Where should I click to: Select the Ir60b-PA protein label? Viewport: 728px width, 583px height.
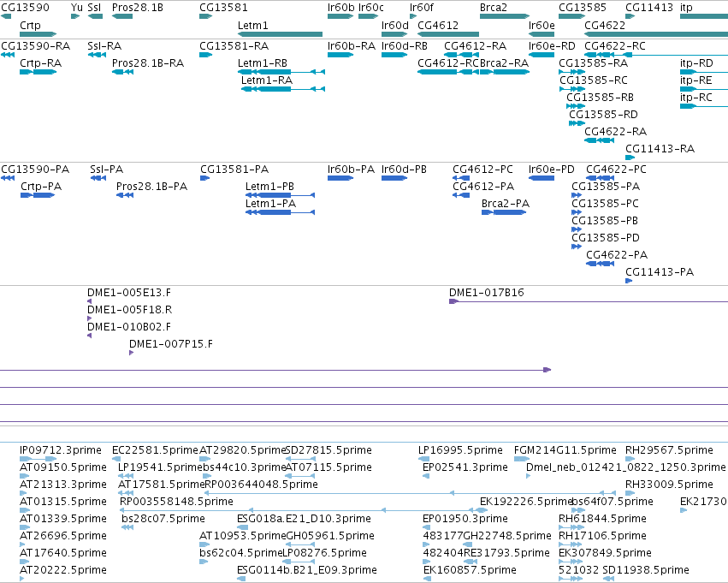pyautogui.click(x=351, y=170)
